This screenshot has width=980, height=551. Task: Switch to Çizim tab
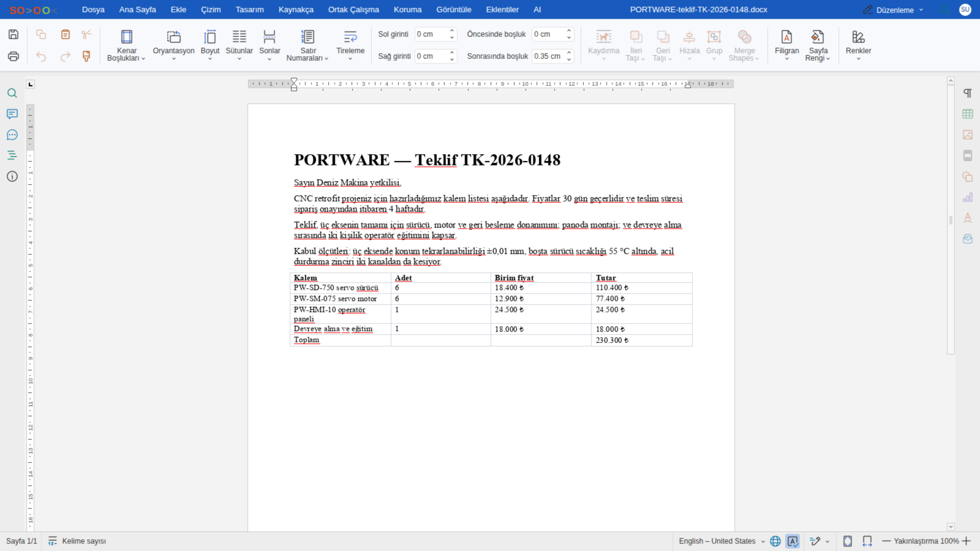click(211, 9)
